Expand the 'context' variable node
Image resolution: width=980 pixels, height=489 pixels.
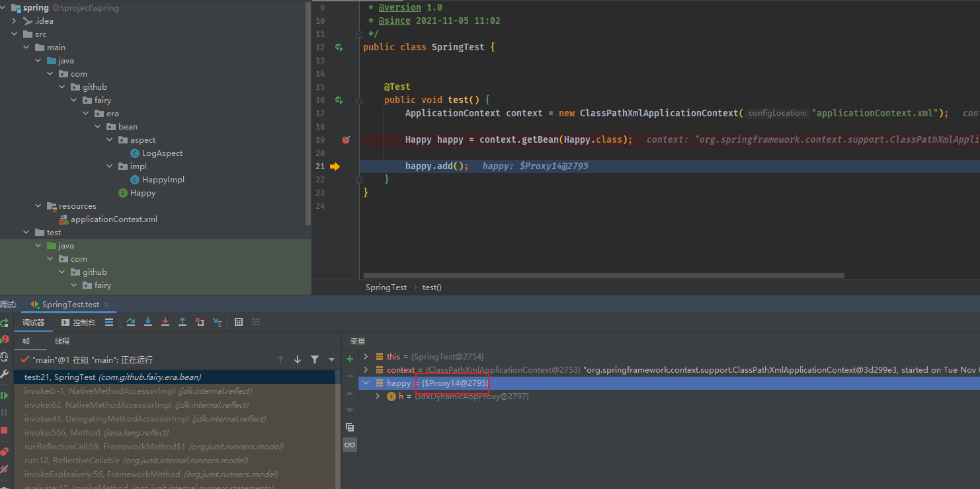pos(366,370)
